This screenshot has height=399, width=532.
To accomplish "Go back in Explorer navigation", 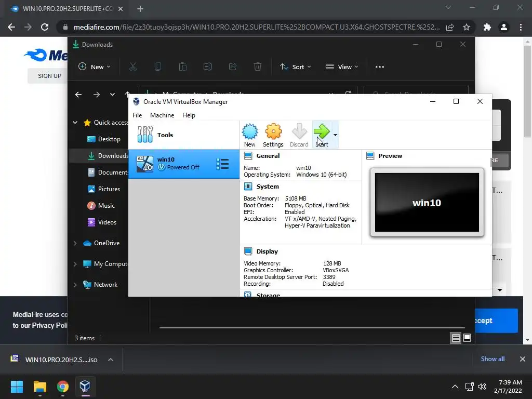I will (x=78, y=95).
